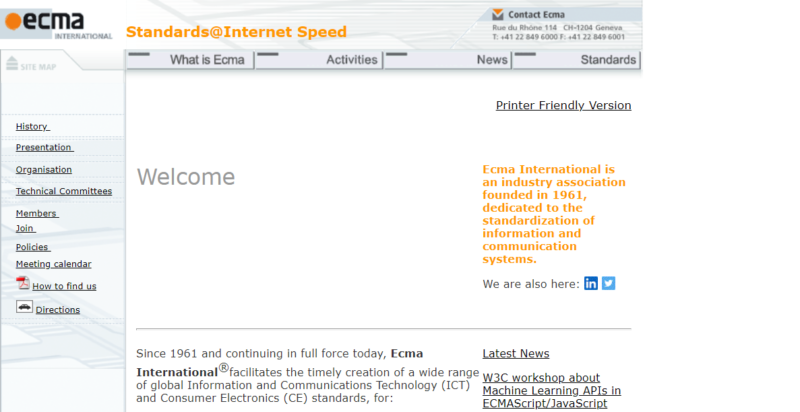Screen dimensions: 800x412
Task: Click the car icon beside Directions
Action: pos(24,306)
